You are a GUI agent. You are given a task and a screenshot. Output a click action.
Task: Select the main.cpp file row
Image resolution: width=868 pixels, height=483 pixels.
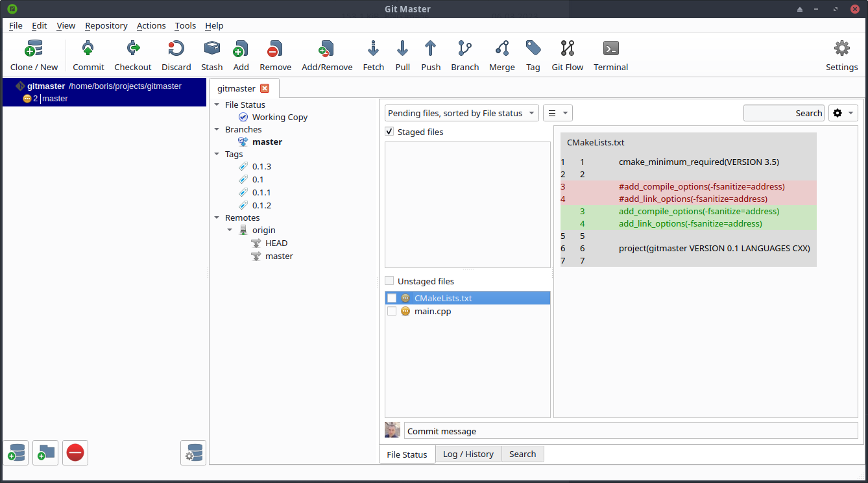468,311
